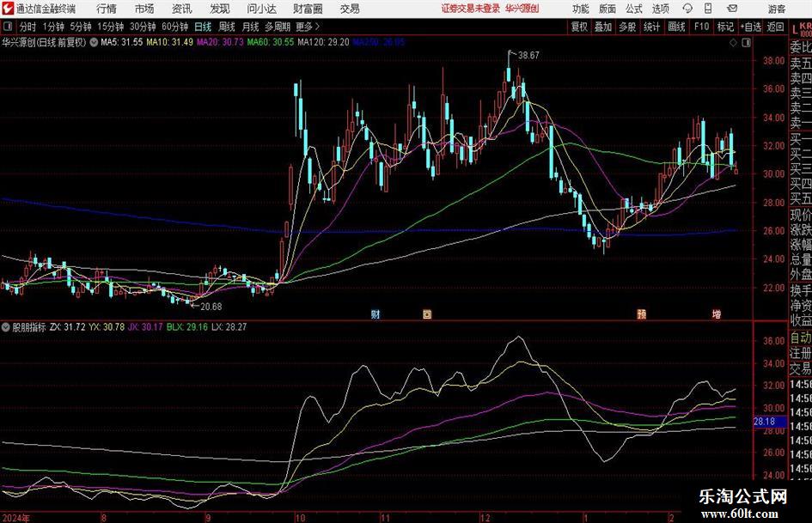812x523 pixels.
Task: Click the 28.18 price marker on axis
Action: point(770,422)
